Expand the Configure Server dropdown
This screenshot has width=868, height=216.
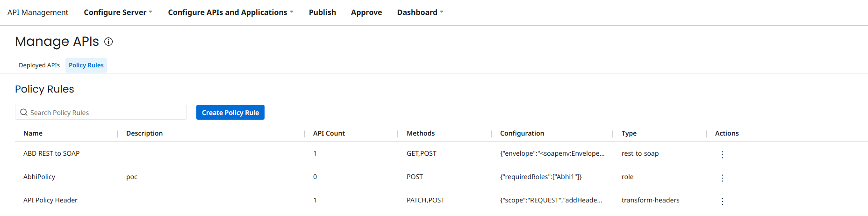pyautogui.click(x=118, y=12)
